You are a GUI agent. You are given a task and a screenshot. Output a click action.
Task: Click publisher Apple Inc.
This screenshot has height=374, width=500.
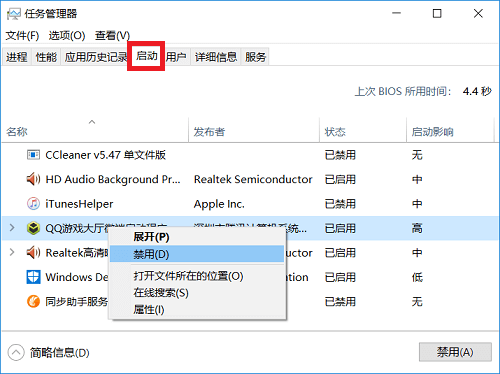[219, 204]
